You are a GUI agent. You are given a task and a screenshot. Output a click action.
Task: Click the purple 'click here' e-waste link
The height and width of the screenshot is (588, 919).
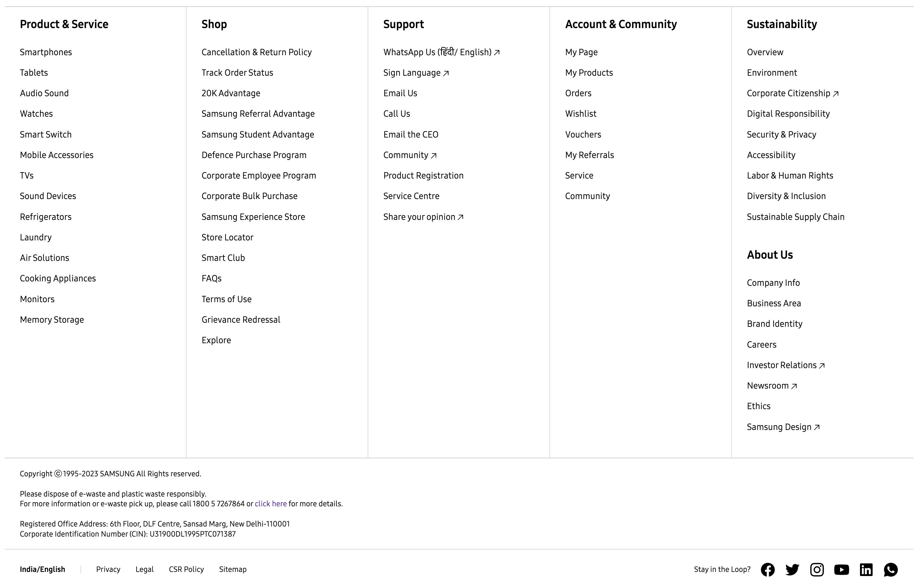coord(270,504)
